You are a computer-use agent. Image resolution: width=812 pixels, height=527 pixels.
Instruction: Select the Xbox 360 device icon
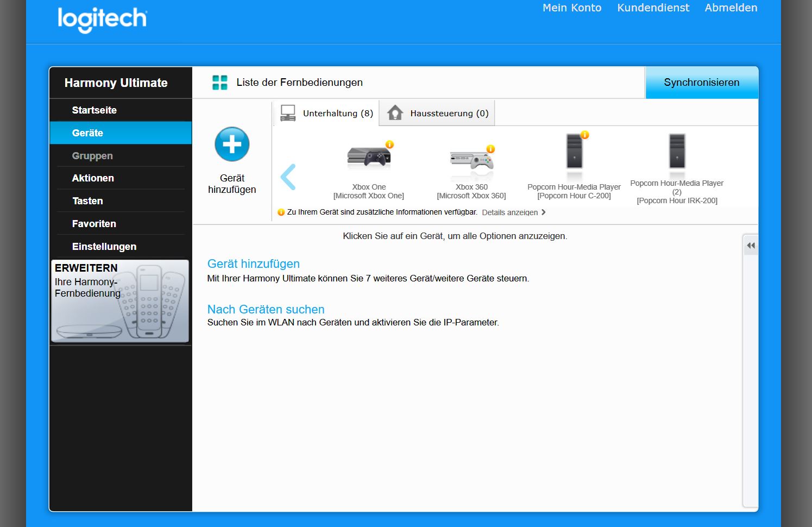click(471, 160)
